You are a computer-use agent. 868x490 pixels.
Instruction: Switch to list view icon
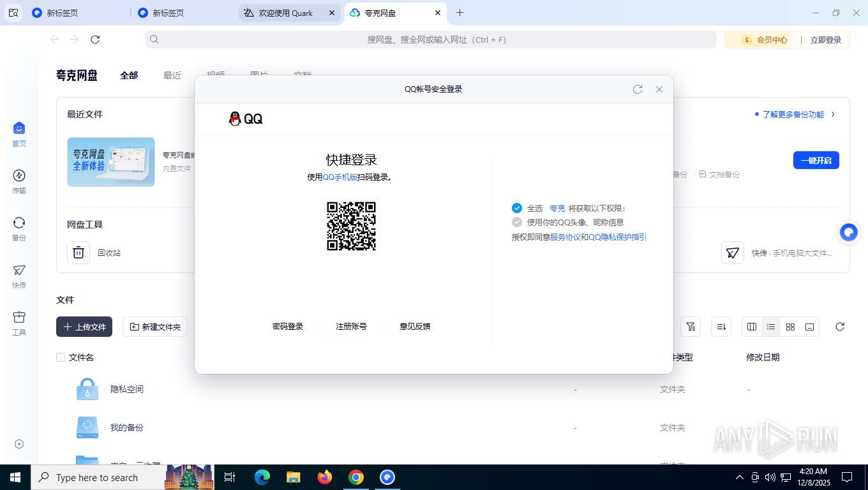click(x=771, y=327)
